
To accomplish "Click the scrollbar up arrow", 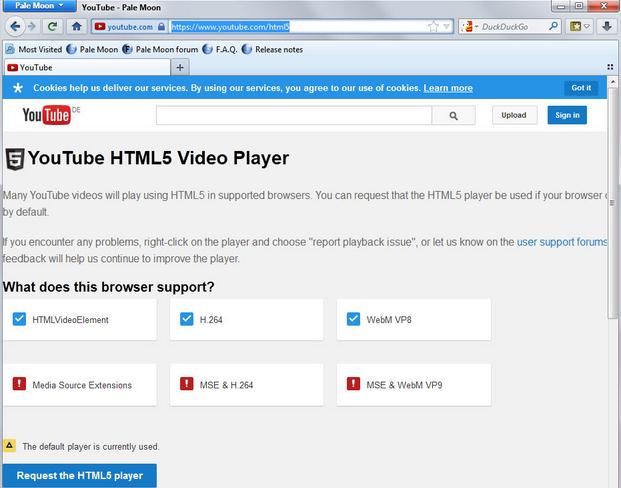I will pyautogui.click(x=613, y=82).
